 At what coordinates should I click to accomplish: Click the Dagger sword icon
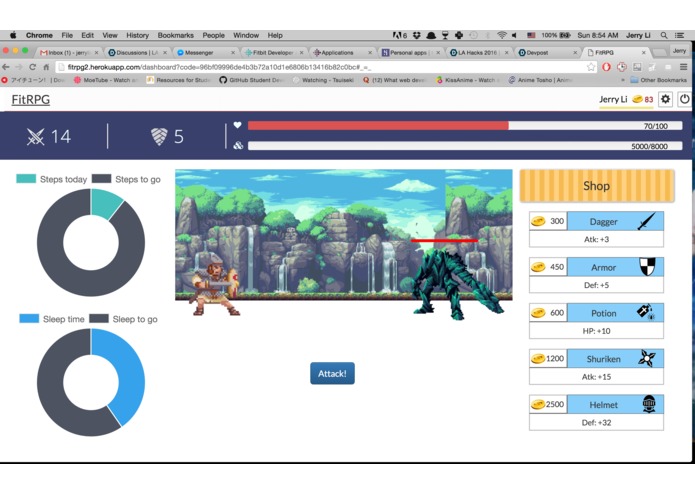pyautogui.click(x=647, y=221)
